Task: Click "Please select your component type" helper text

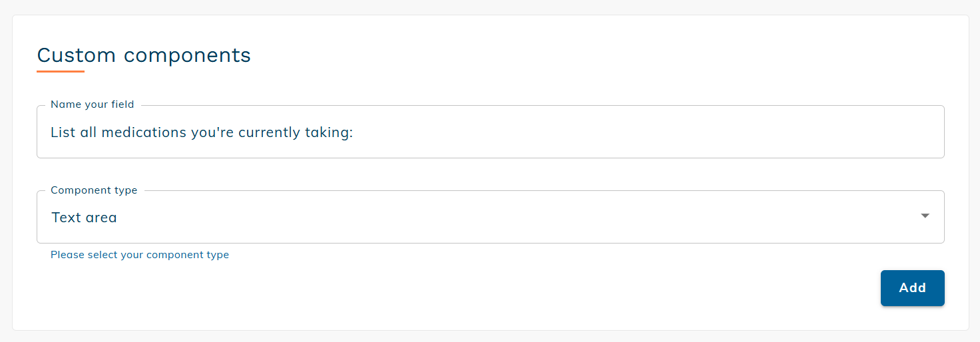Action: [140, 255]
